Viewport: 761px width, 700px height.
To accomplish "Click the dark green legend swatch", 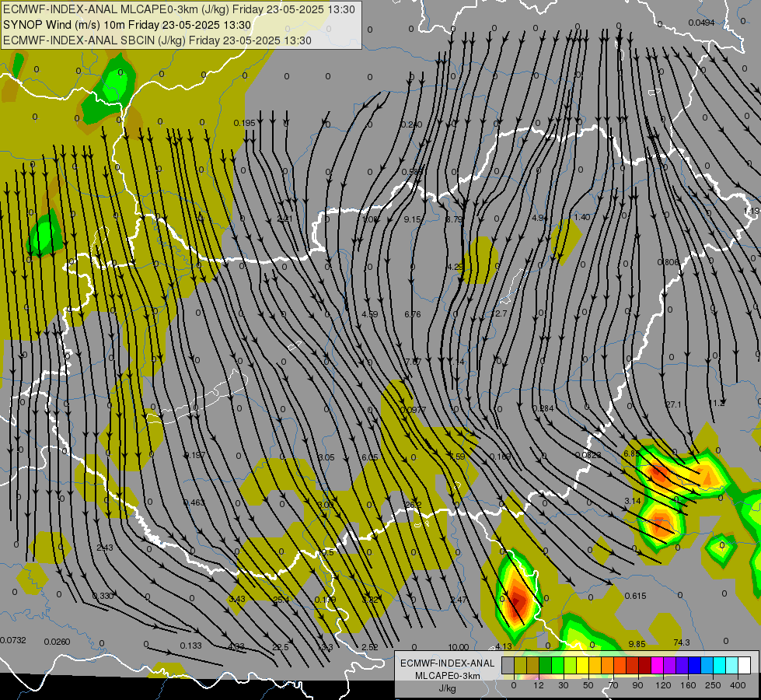I will [545, 666].
